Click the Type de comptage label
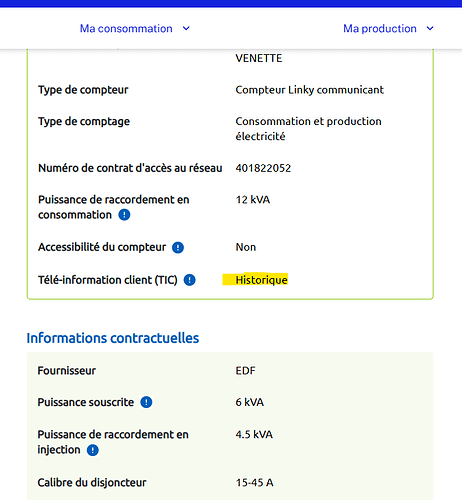462x500 pixels. [84, 122]
